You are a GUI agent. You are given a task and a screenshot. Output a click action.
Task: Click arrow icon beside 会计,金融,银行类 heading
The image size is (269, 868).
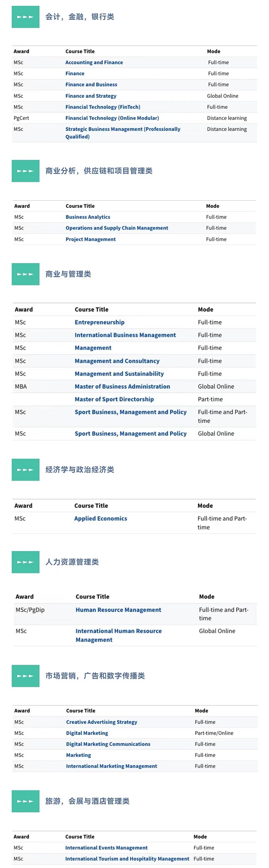[26, 17]
